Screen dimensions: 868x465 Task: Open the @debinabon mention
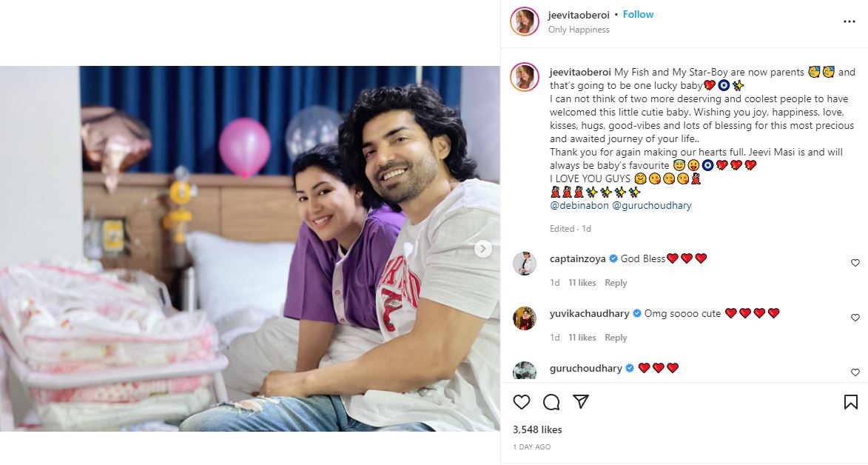579,205
